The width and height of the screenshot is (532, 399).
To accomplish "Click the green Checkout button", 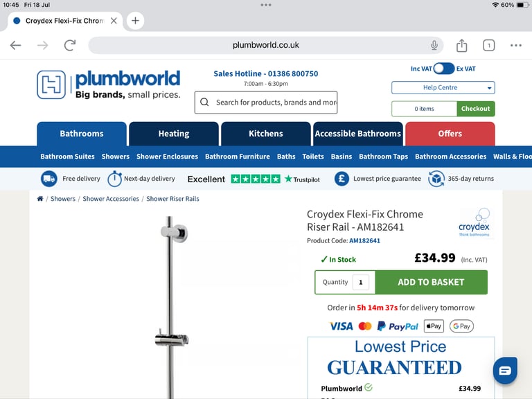I will [476, 109].
